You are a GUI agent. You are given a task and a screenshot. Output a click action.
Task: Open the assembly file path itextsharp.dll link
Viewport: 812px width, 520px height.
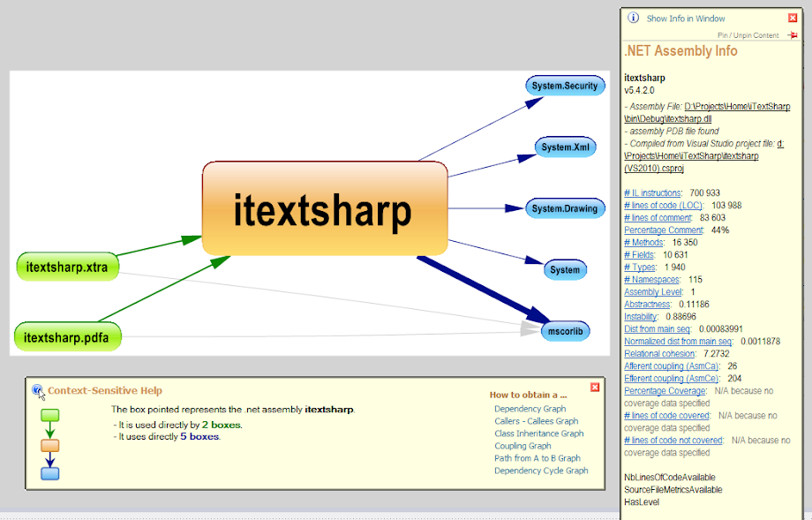click(707, 112)
